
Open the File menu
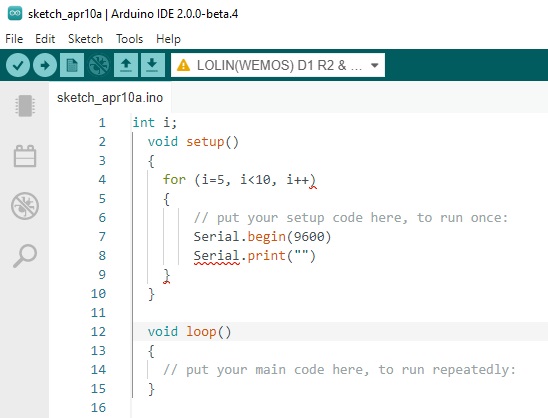pyautogui.click(x=14, y=39)
